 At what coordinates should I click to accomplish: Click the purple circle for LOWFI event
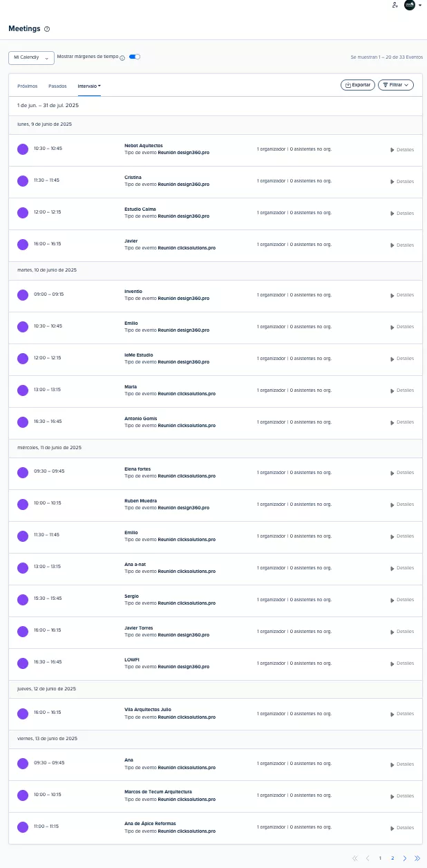pos(23,662)
